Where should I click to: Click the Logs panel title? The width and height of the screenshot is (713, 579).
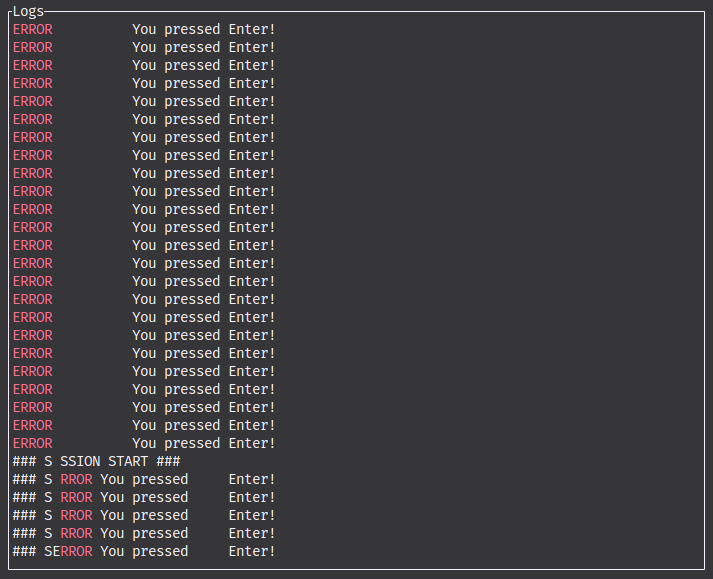[28, 11]
